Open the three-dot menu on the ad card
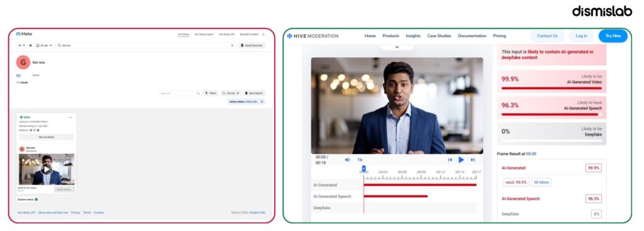 [70, 117]
